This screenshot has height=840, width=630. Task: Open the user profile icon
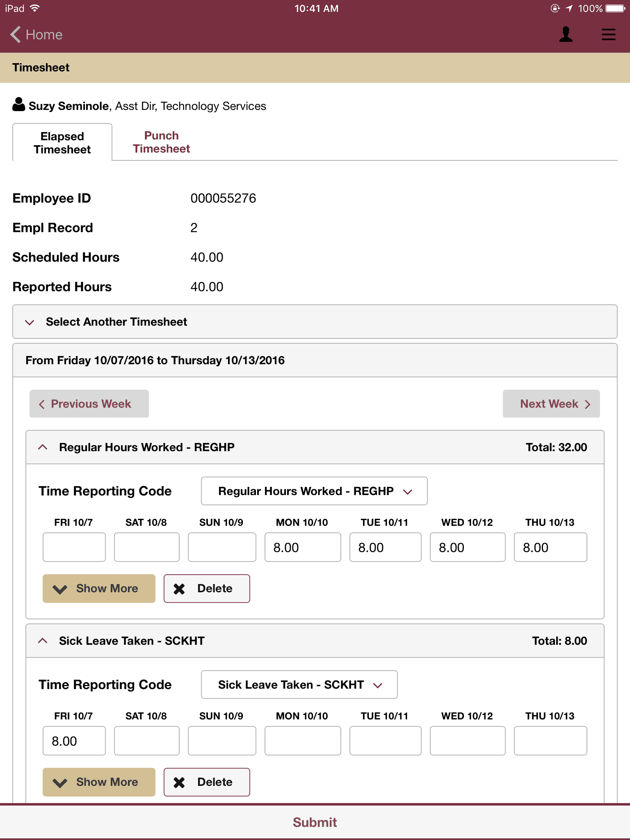(x=566, y=34)
